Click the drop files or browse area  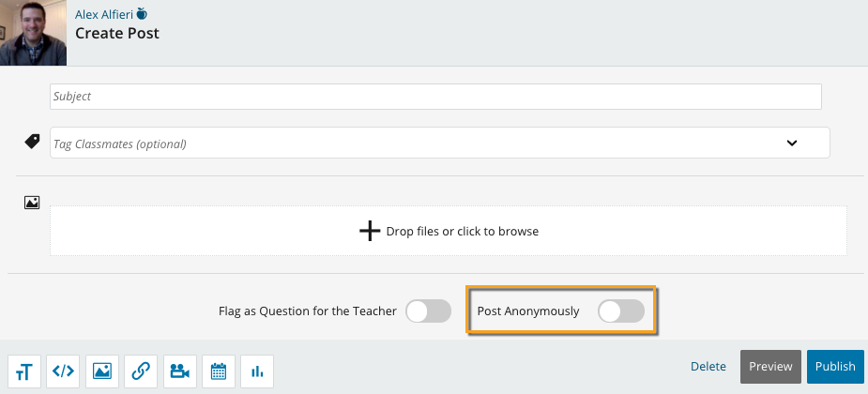[449, 231]
